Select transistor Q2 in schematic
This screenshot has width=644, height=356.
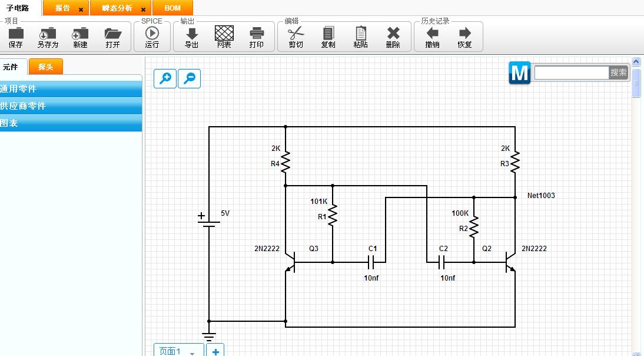[x=510, y=262]
